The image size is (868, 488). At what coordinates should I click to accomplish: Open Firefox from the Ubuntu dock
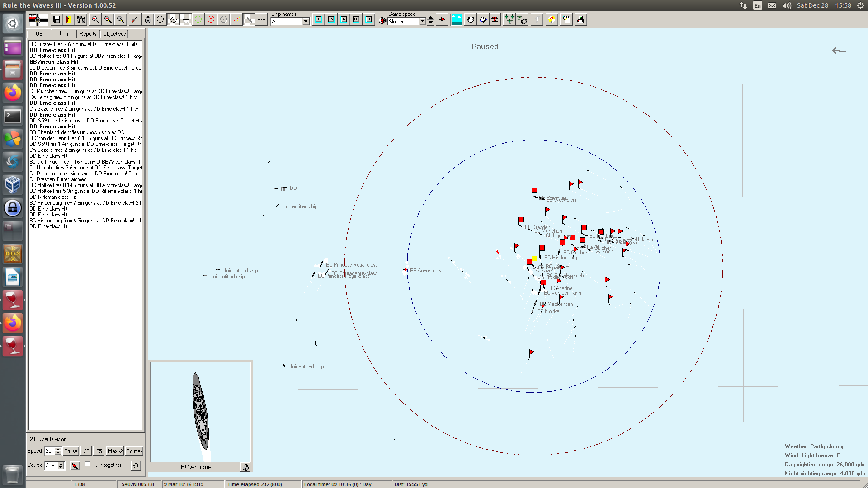[x=13, y=93]
